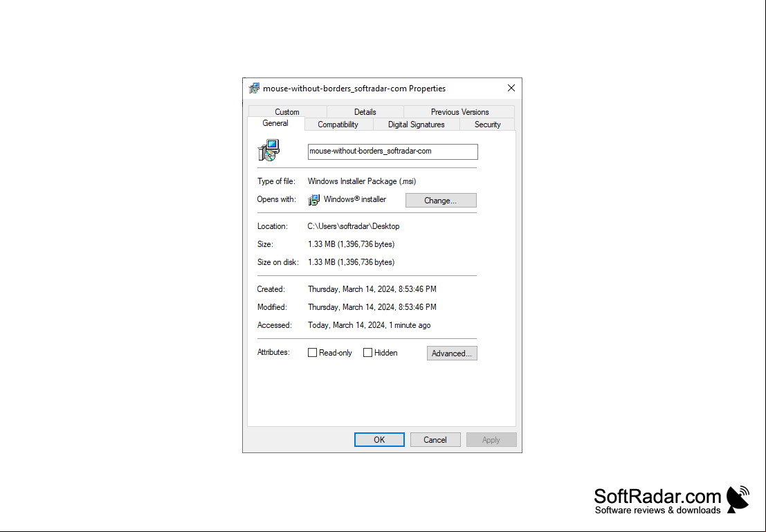Open the Details tab

point(365,112)
